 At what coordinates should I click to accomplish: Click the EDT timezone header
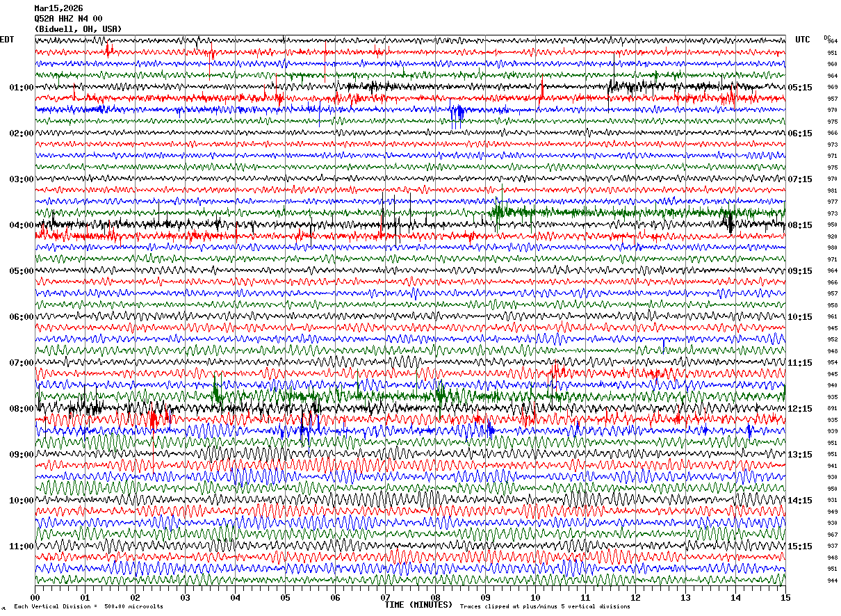(7, 40)
